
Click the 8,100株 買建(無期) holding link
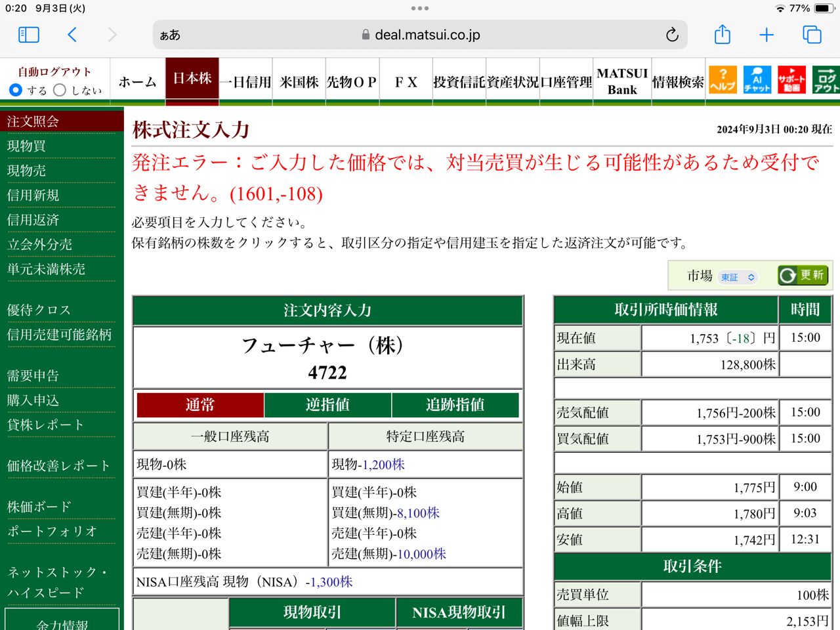pyautogui.click(x=418, y=513)
